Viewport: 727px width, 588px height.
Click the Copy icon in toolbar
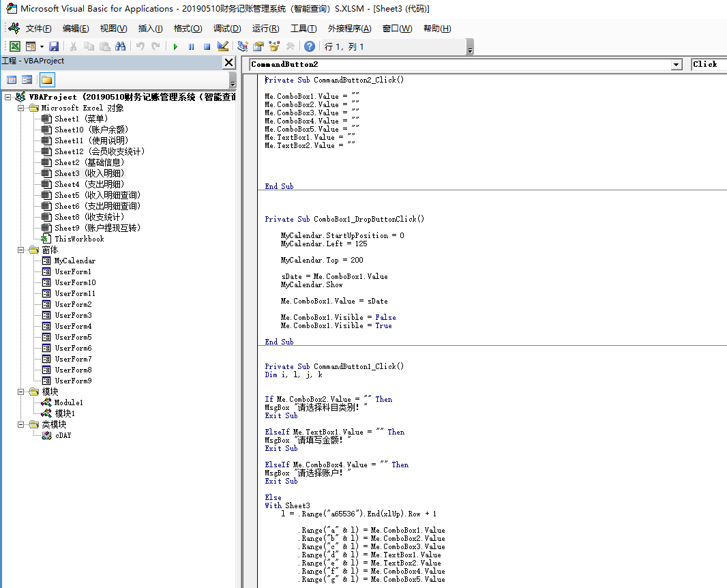point(89,46)
